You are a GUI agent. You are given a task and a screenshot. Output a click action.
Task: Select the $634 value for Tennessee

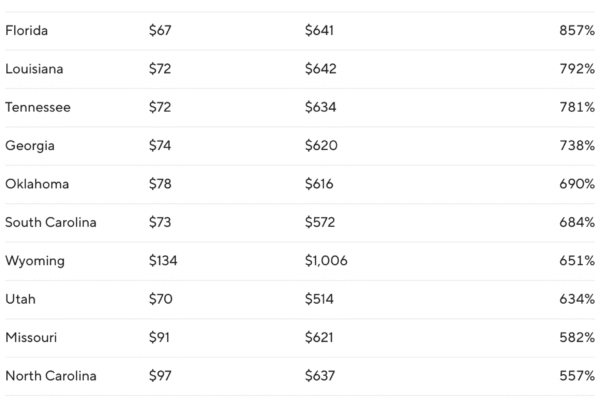tap(319, 107)
